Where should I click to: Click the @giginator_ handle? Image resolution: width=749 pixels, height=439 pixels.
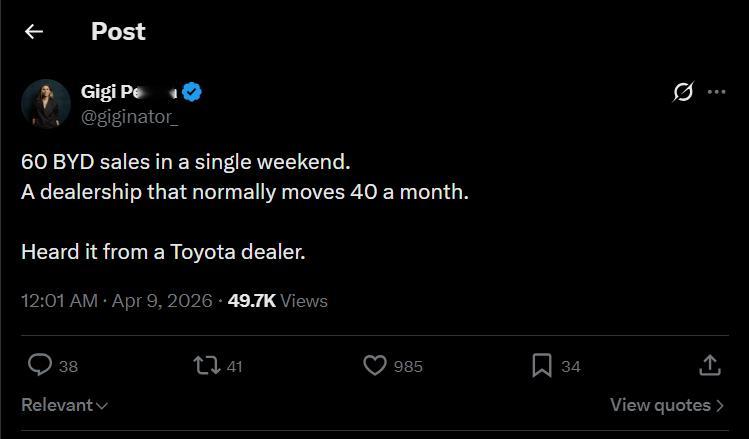pyautogui.click(x=129, y=116)
